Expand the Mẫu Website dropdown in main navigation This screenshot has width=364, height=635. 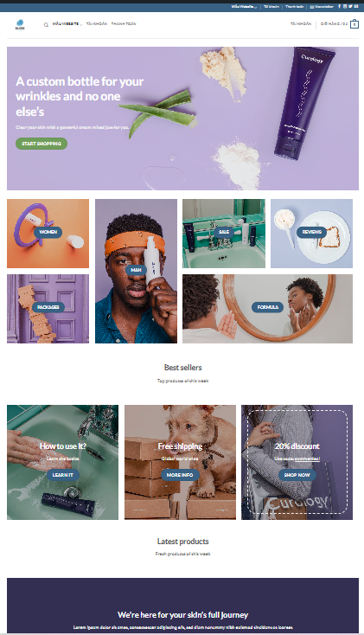tap(67, 24)
